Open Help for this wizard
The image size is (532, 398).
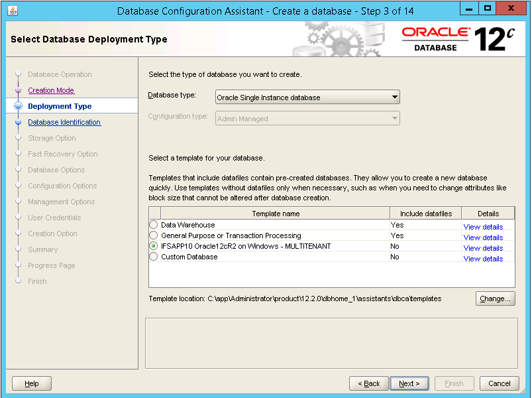click(x=32, y=383)
